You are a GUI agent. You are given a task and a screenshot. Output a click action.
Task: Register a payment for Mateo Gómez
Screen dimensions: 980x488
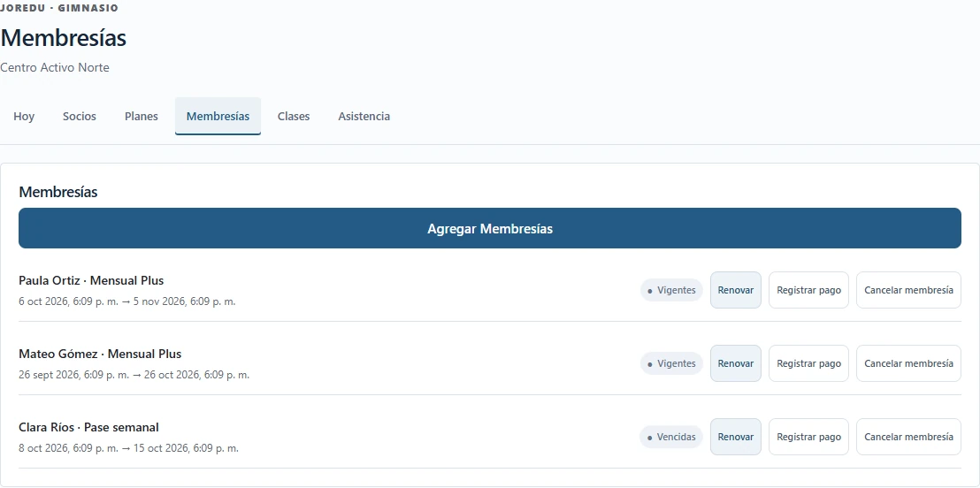pyautogui.click(x=808, y=363)
